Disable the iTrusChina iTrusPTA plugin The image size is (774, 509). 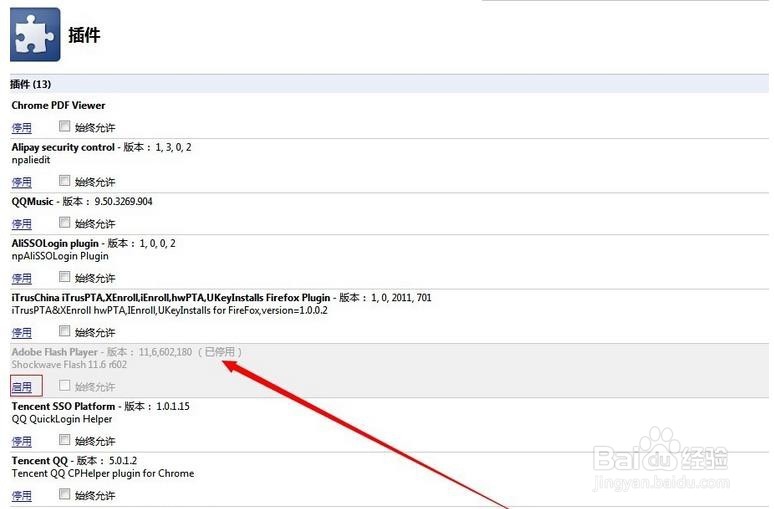[x=22, y=333]
